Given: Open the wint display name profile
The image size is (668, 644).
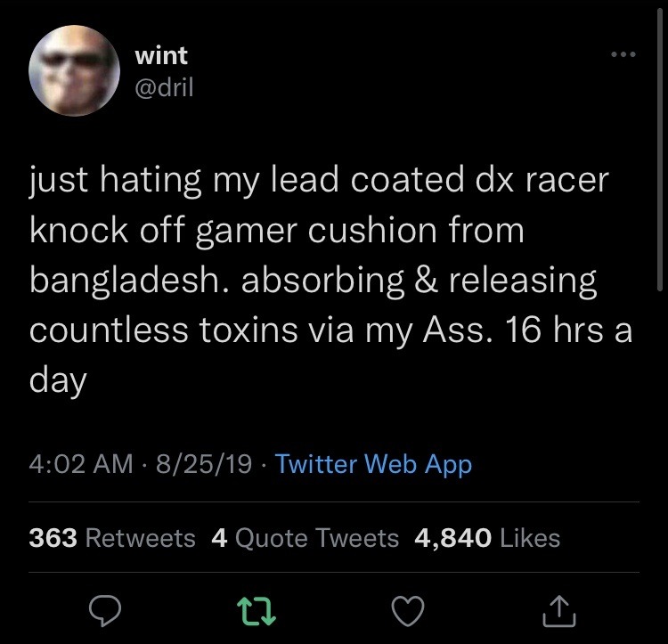Looking at the screenshot, I should click(x=161, y=56).
